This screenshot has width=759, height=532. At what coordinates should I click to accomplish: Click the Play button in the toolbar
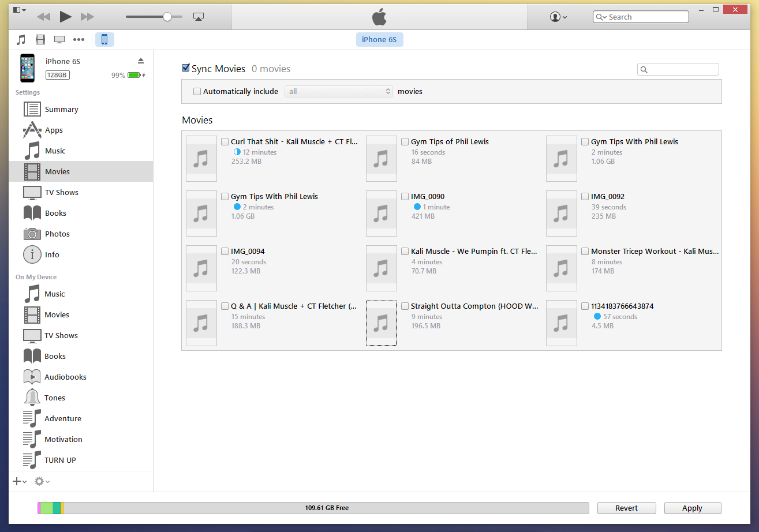coord(65,17)
